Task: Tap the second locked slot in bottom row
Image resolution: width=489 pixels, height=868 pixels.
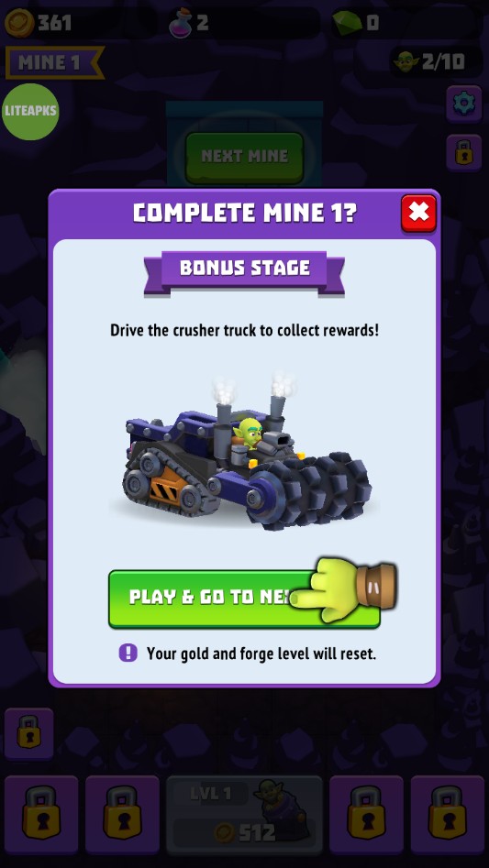Action: click(x=122, y=815)
